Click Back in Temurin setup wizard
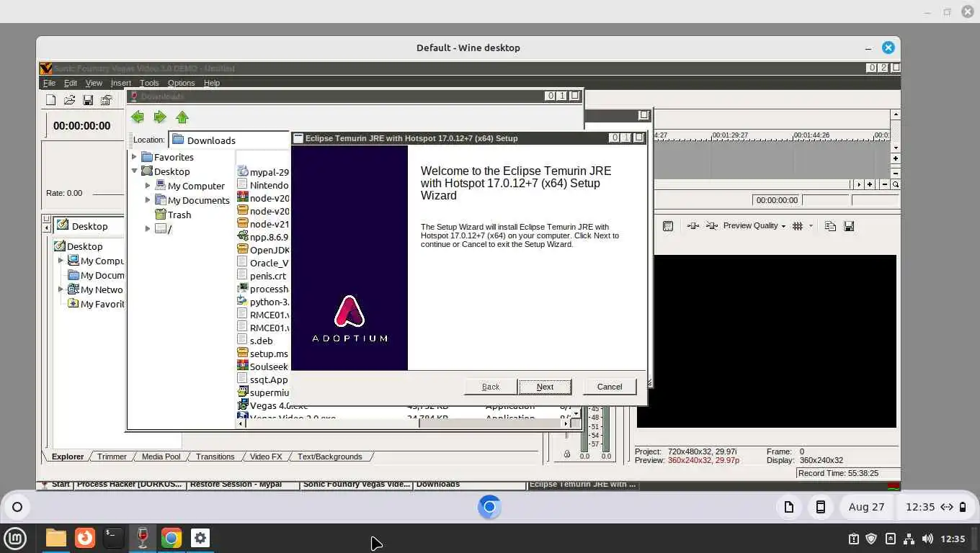 491,387
